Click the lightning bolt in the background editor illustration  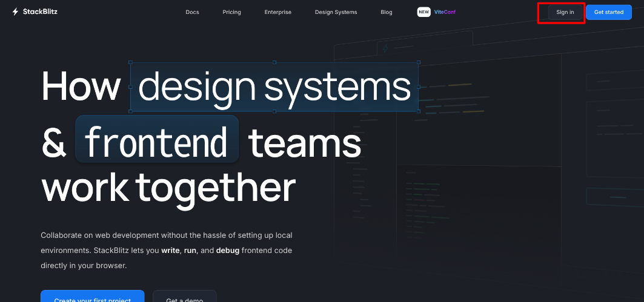tap(385, 48)
